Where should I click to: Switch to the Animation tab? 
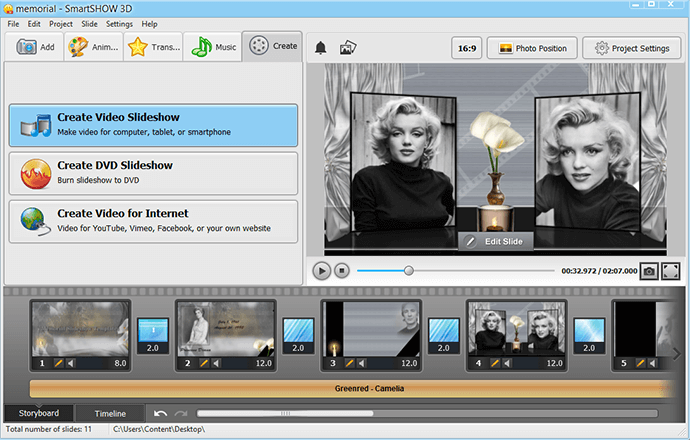(94, 47)
